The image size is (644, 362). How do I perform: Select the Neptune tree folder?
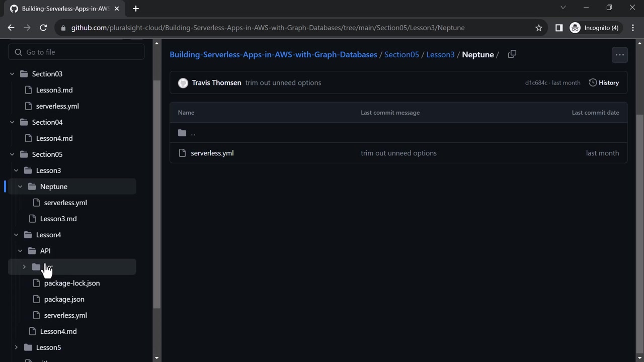(x=54, y=187)
